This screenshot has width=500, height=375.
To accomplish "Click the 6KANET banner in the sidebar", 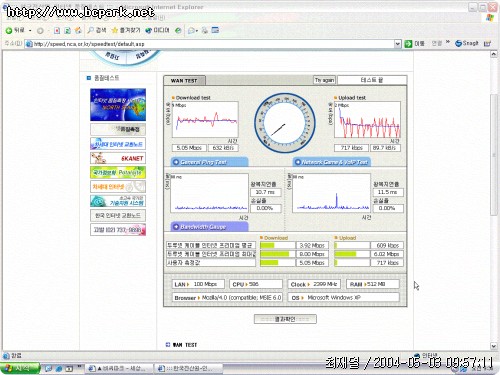I will pyautogui.click(x=118, y=158).
